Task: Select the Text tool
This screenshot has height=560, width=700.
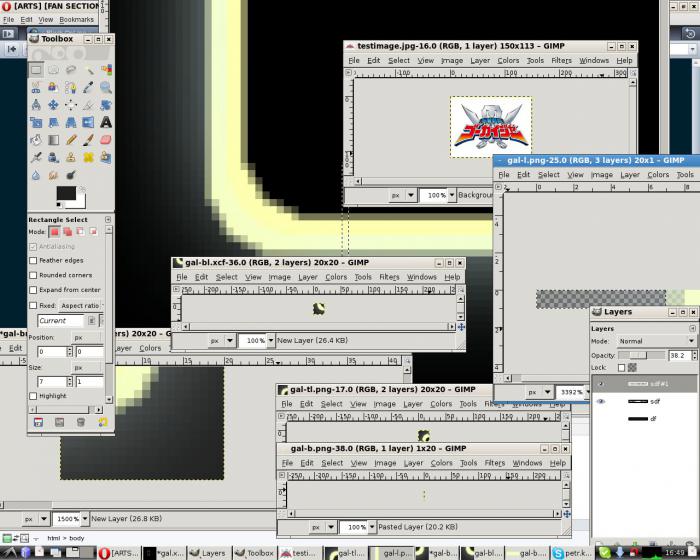Action: tap(106, 122)
